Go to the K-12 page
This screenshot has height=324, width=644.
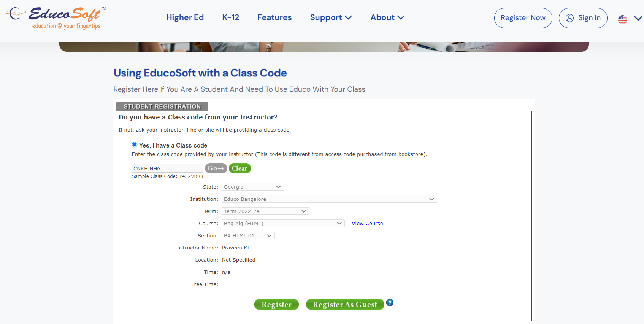tap(230, 17)
